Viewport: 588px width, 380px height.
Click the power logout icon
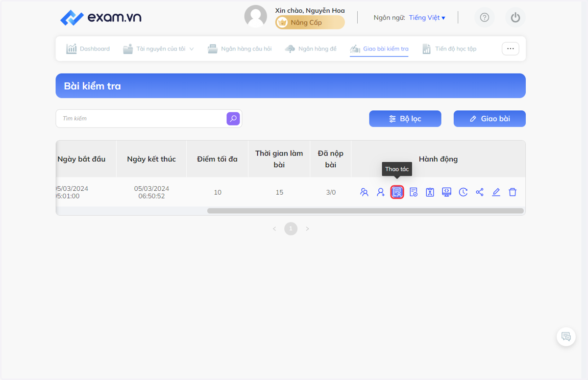(515, 18)
